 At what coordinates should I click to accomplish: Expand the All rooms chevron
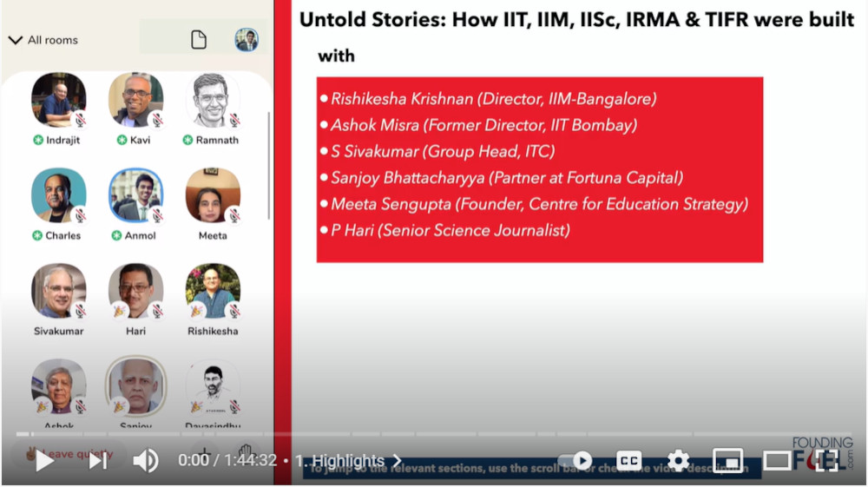16,40
